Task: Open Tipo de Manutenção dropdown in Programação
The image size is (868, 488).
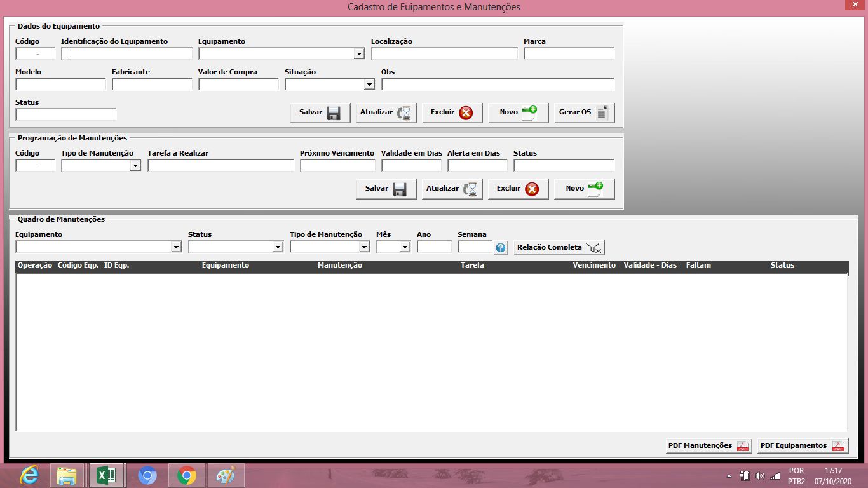Action: [x=135, y=166]
